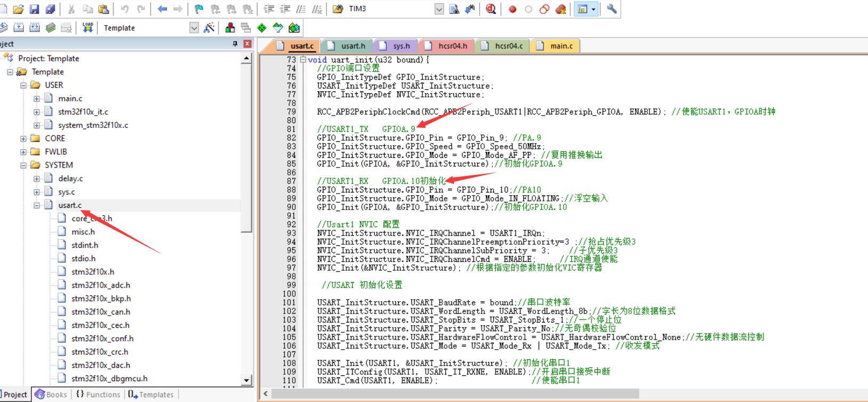Expand the delay.c includes

[37, 179]
